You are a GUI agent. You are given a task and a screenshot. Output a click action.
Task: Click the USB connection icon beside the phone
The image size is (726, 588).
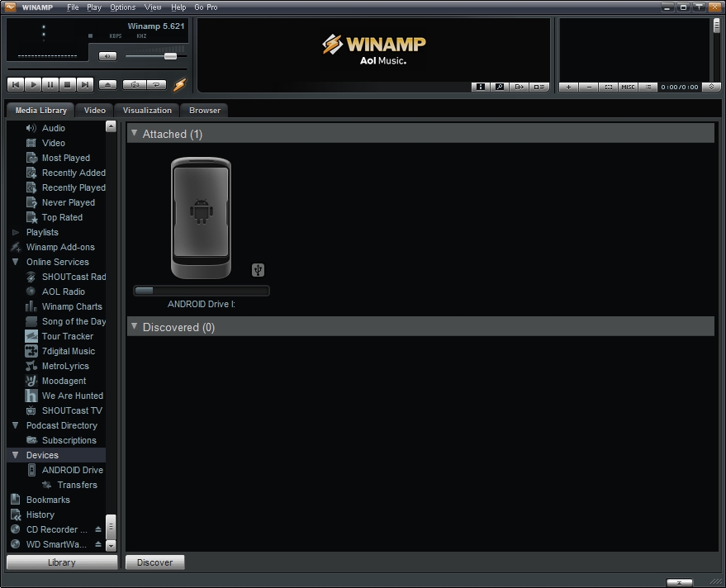pos(258,269)
